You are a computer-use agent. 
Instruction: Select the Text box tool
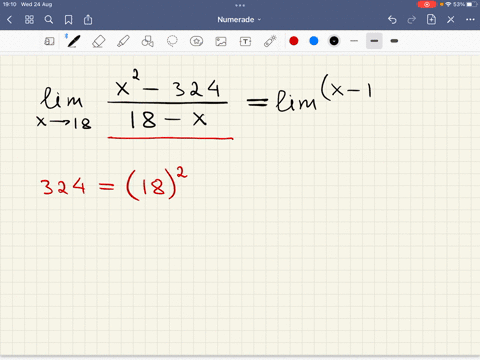point(245,41)
